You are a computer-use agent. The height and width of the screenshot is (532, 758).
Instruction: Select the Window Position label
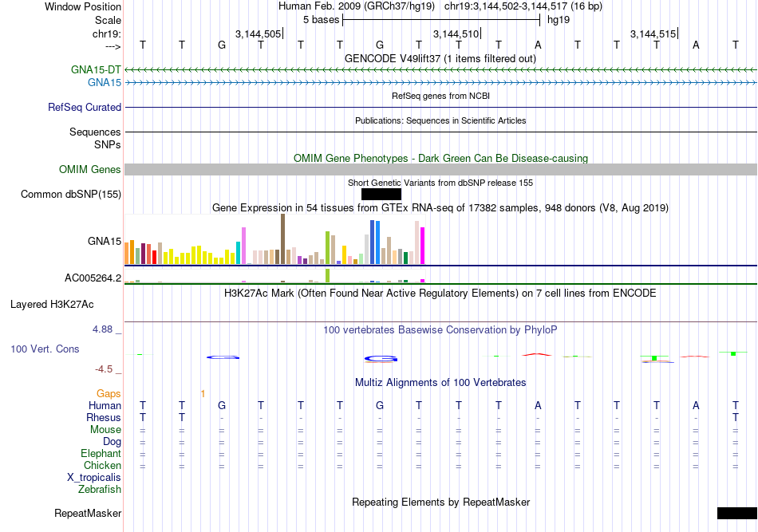83,6
